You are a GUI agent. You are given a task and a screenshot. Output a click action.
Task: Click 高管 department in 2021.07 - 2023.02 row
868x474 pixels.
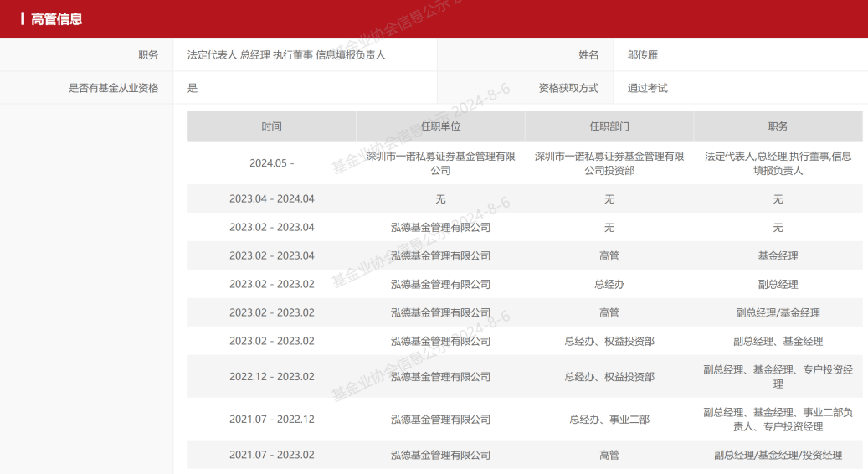609,455
